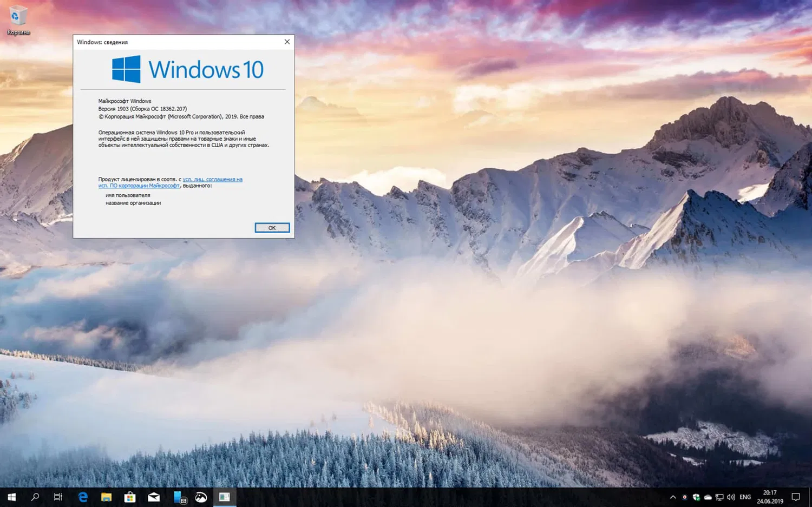Open network status from the tray icon
The height and width of the screenshot is (507, 812).
[x=719, y=497]
